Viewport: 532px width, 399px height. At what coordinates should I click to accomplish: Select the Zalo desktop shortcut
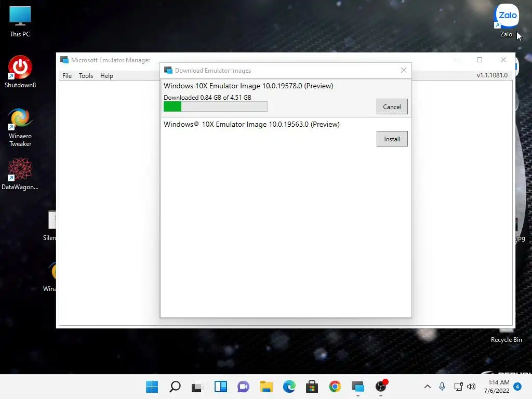(x=507, y=20)
